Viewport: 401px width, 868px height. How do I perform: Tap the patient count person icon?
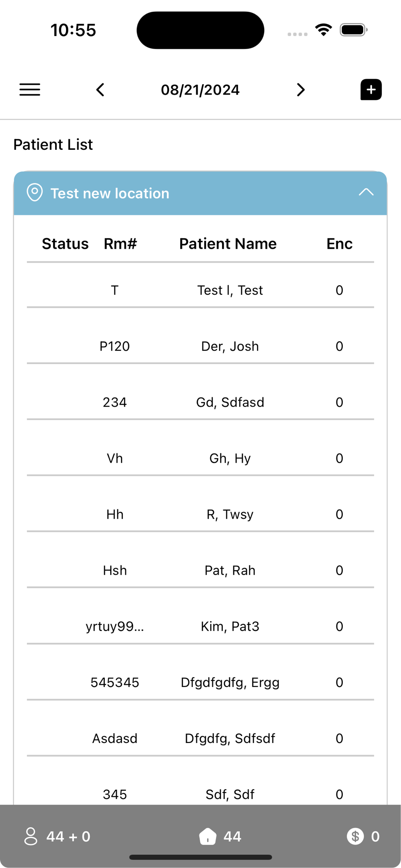pos(31,836)
